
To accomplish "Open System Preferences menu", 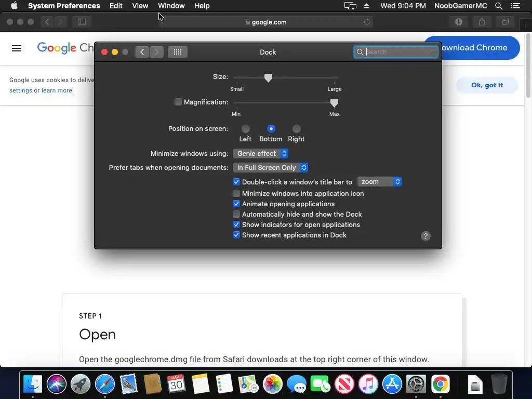I will coord(64,6).
